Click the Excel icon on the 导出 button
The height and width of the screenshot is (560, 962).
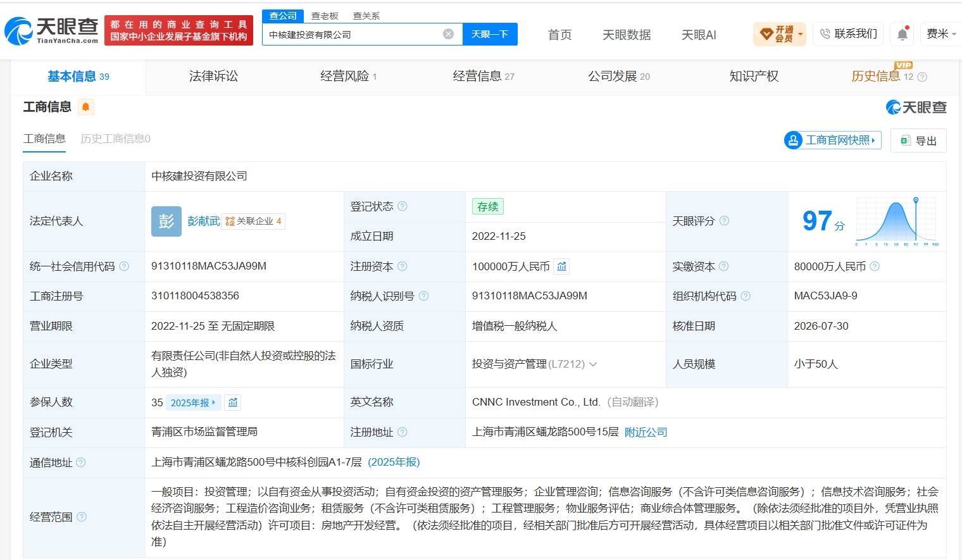(x=906, y=140)
